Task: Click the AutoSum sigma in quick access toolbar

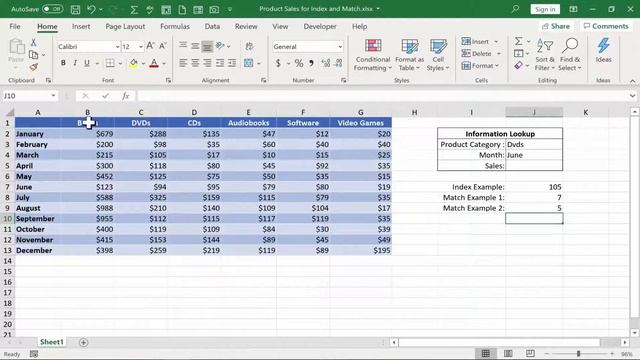Action: click(x=134, y=9)
